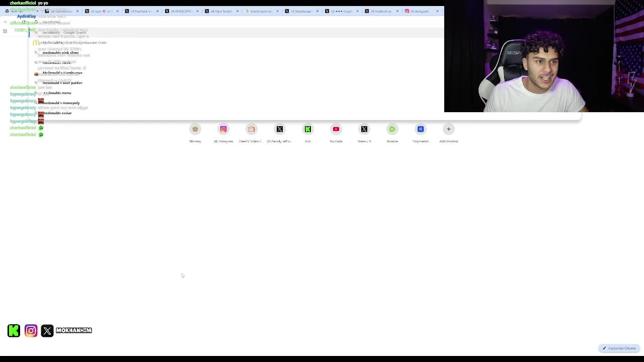Click the Instagram logo in stream overlay
This screenshot has width=644, height=362.
pos(31,330)
